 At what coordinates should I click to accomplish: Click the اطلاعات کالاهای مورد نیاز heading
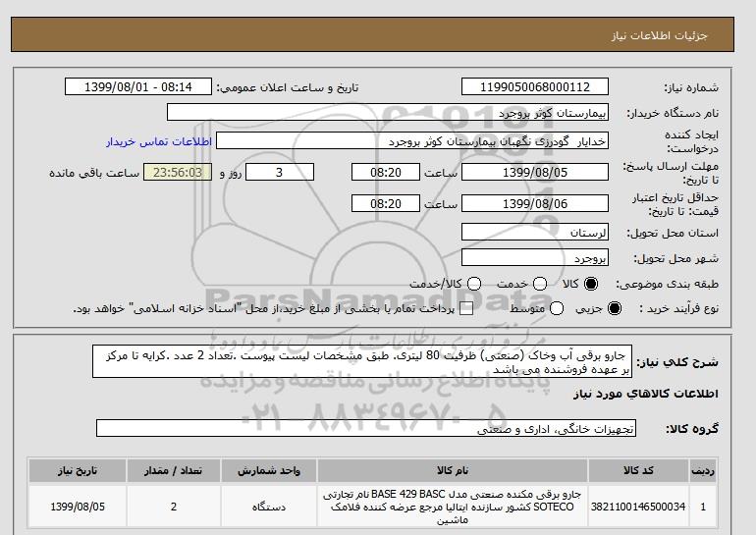[x=646, y=394]
